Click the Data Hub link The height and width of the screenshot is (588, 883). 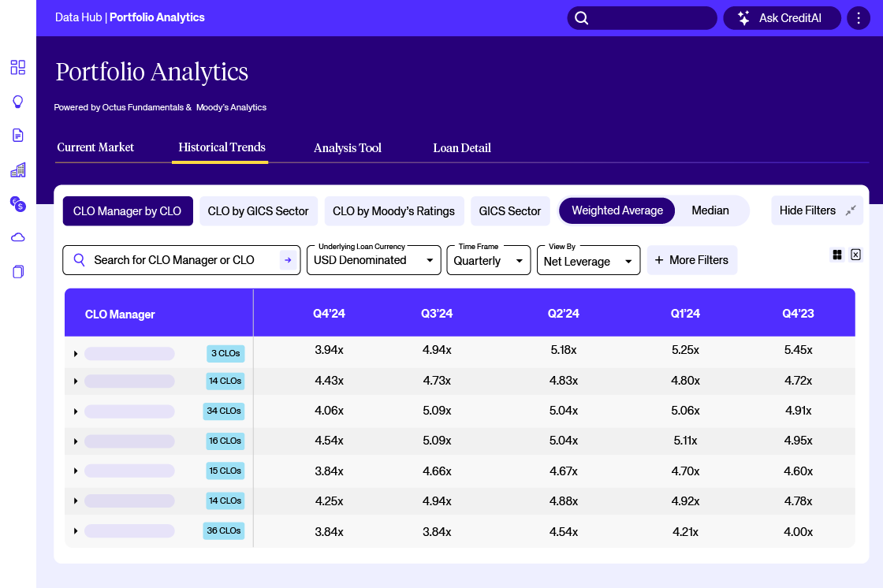point(78,17)
